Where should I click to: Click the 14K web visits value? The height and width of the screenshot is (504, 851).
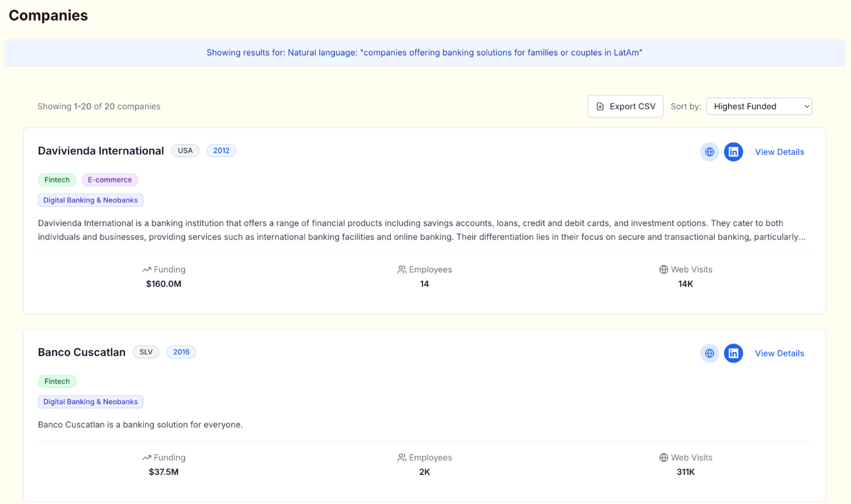[686, 284]
